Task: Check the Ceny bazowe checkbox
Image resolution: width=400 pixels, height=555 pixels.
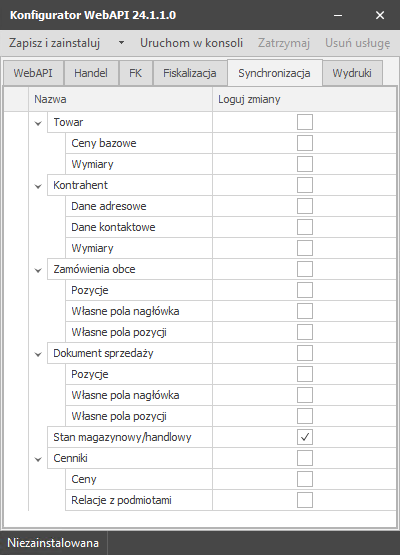Action: (x=305, y=143)
